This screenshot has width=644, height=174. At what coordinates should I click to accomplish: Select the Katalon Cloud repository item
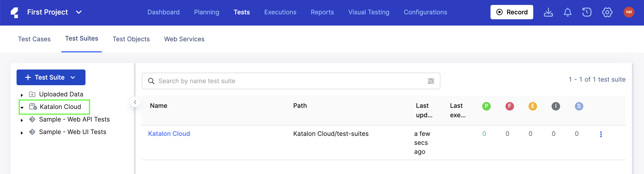click(x=60, y=107)
